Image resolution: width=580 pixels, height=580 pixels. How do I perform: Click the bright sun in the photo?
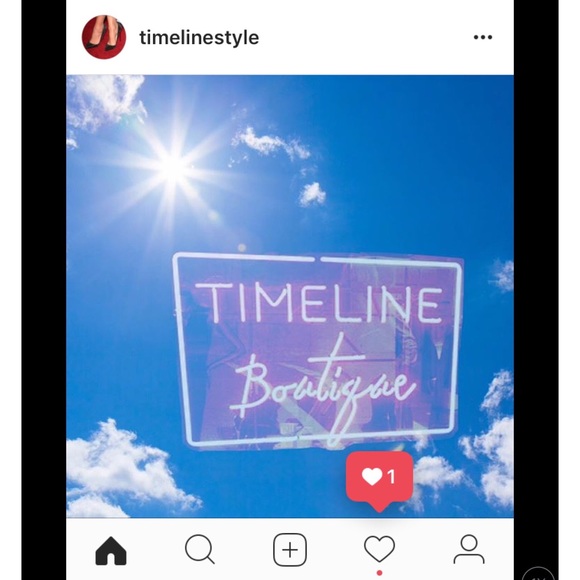click(x=173, y=168)
